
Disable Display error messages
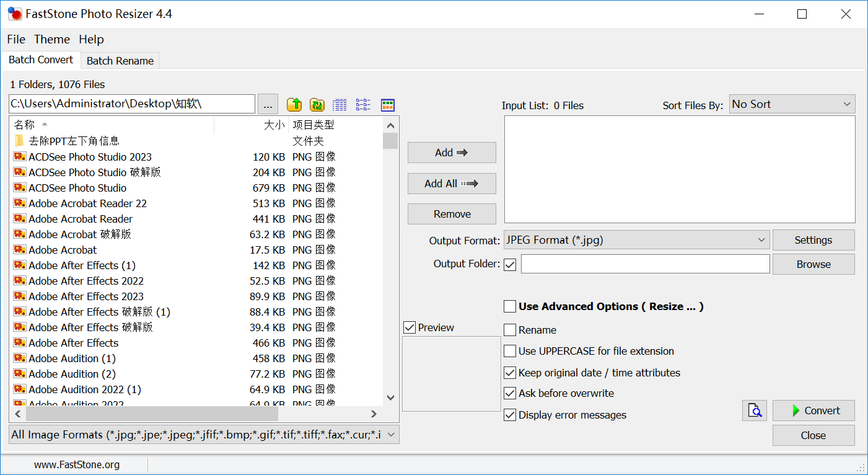click(510, 415)
